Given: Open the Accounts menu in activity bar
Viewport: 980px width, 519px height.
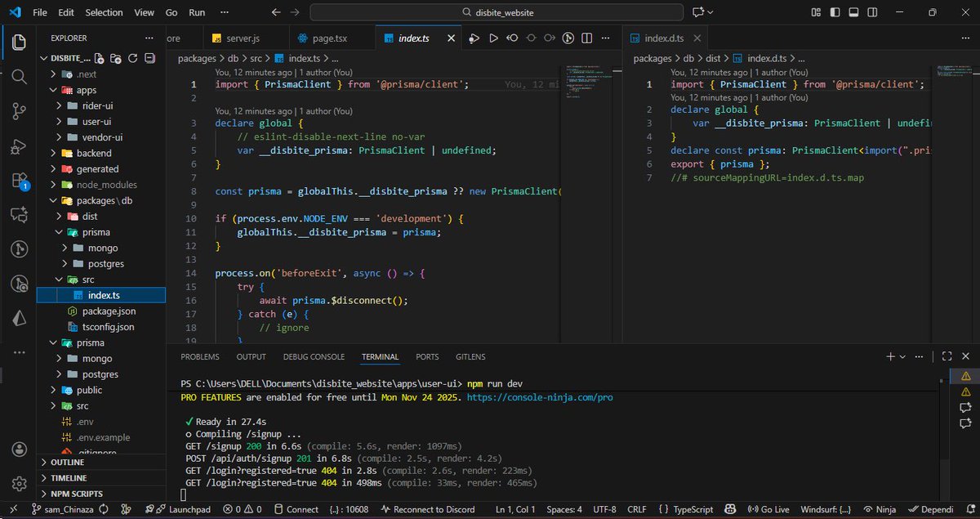Looking at the screenshot, I should [x=18, y=450].
